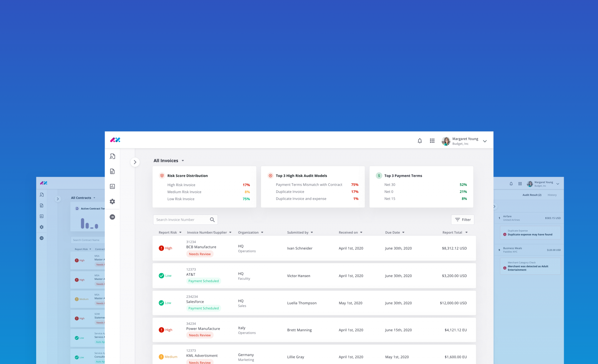598x364 pixels.
Task: Click Needs Review tag on BCB Manufacture
Action: (x=200, y=254)
